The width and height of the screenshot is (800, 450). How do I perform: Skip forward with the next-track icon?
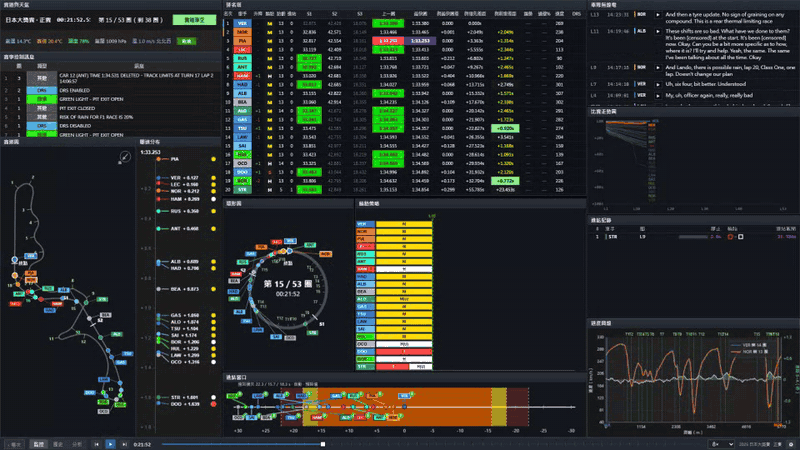click(x=124, y=444)
